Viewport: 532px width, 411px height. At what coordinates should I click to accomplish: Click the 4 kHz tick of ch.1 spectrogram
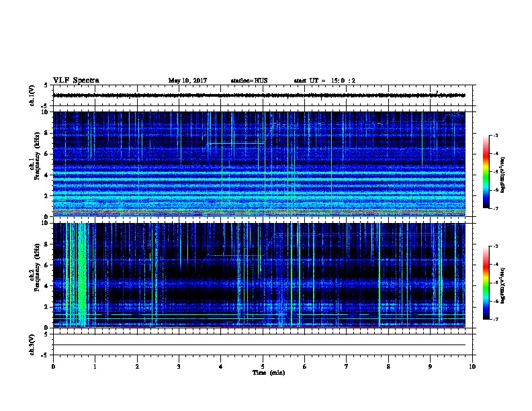pyautogui.click(x=46, y=175)
